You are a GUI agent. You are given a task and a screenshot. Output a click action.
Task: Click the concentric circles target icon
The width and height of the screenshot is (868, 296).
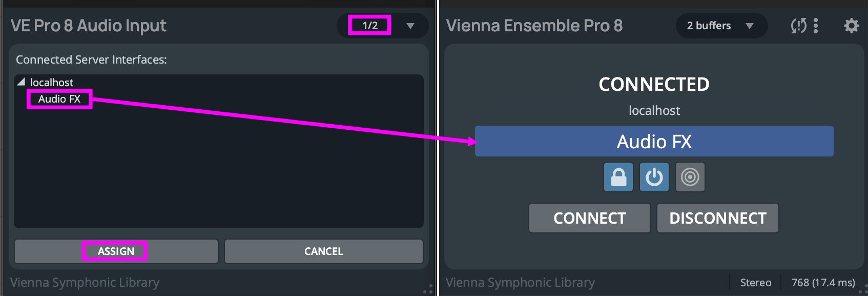(690, 177)
